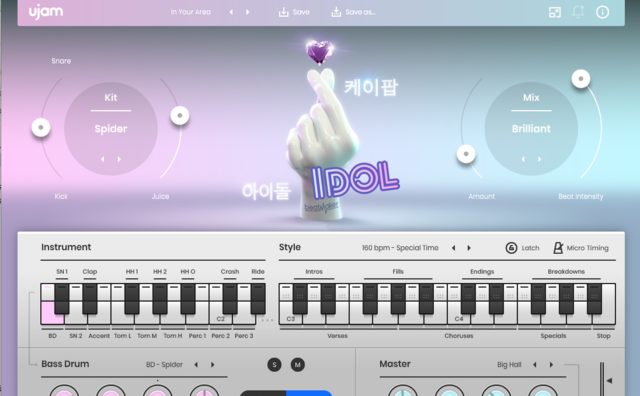Image resolution: width=640 pixels, height=396 pixels.
Task: Click the Specials label
Action: point(553,336)
